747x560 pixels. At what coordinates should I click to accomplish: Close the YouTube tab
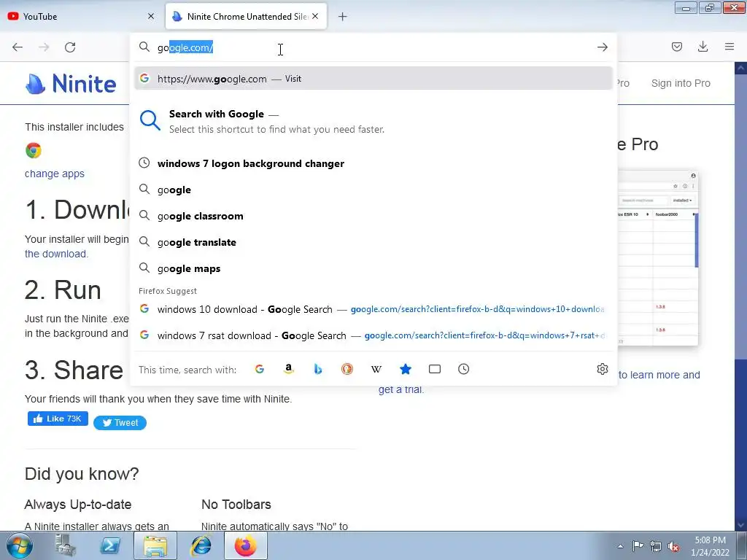pyautogui.click(x=151, y=16)
